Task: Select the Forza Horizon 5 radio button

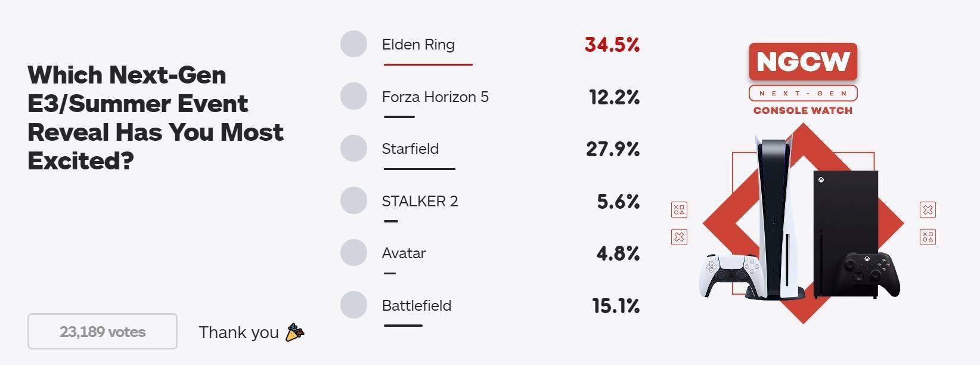Action: (x=353, y=97)
